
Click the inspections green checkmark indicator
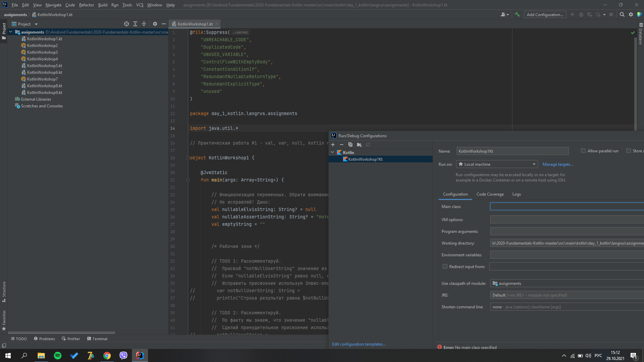tap(633, 33)
